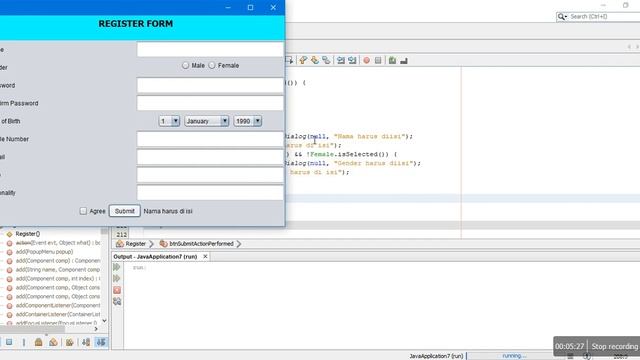Toggle show fields icon in Navigator toolbar
The image size is (640, 360).
[x=24, y=342]
